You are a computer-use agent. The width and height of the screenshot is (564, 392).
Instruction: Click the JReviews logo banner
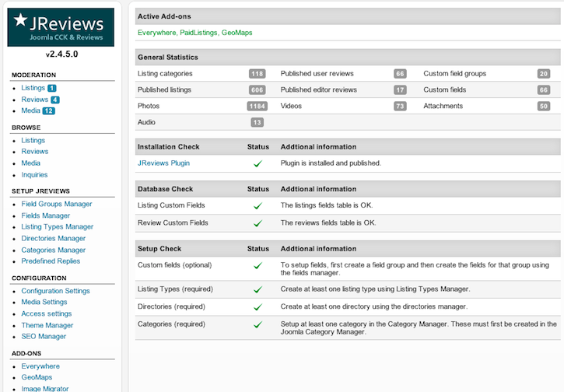61,27
